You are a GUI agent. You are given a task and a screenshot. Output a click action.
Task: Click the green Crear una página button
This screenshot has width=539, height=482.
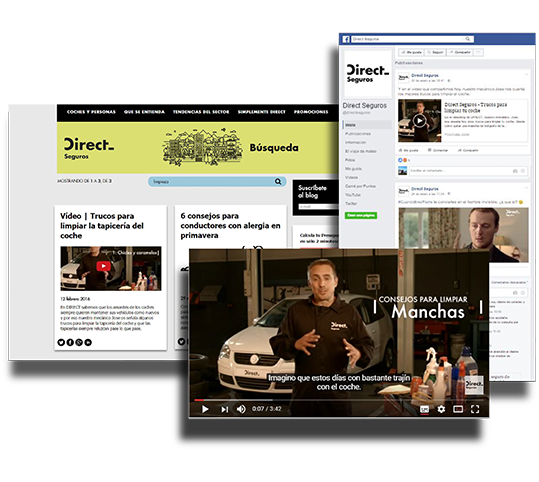coord(361,216)
